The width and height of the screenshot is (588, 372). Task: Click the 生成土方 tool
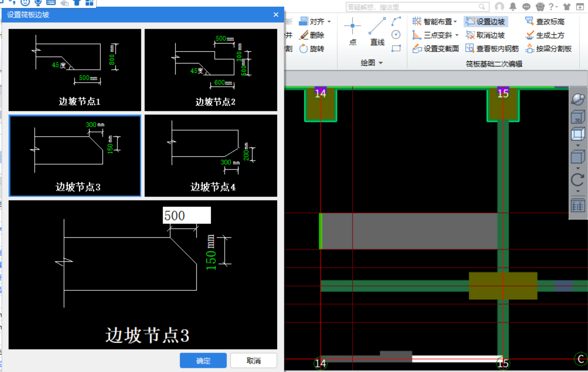point(545,35)
